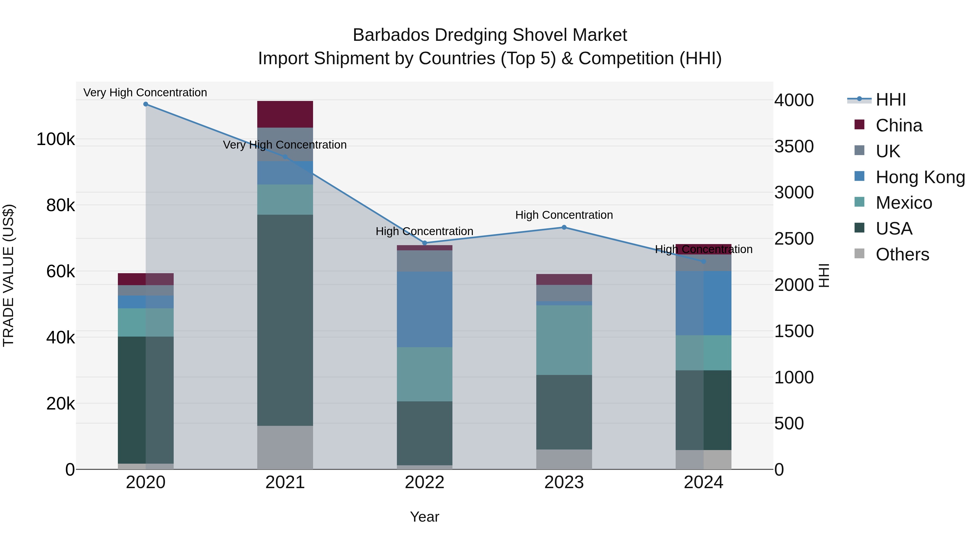Toggle Hong Kong series in the legend
This screenshot has height=551, width=980.
click(x=909, y=177)
